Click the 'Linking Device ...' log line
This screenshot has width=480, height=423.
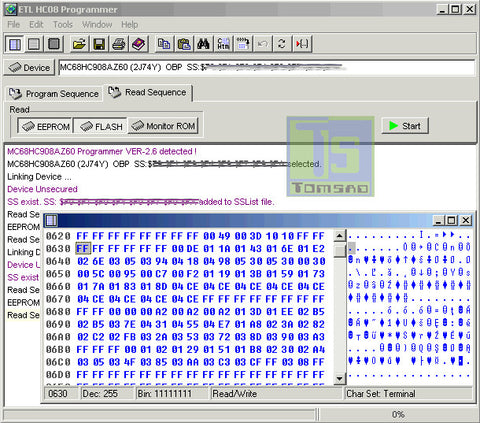(39, 177)
